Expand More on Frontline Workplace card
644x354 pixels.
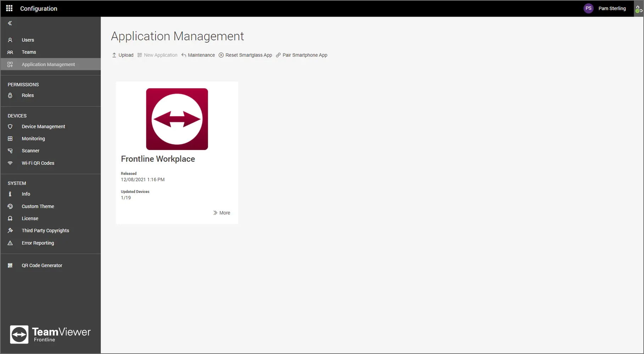pyautogui.click(x=222, y=213)
